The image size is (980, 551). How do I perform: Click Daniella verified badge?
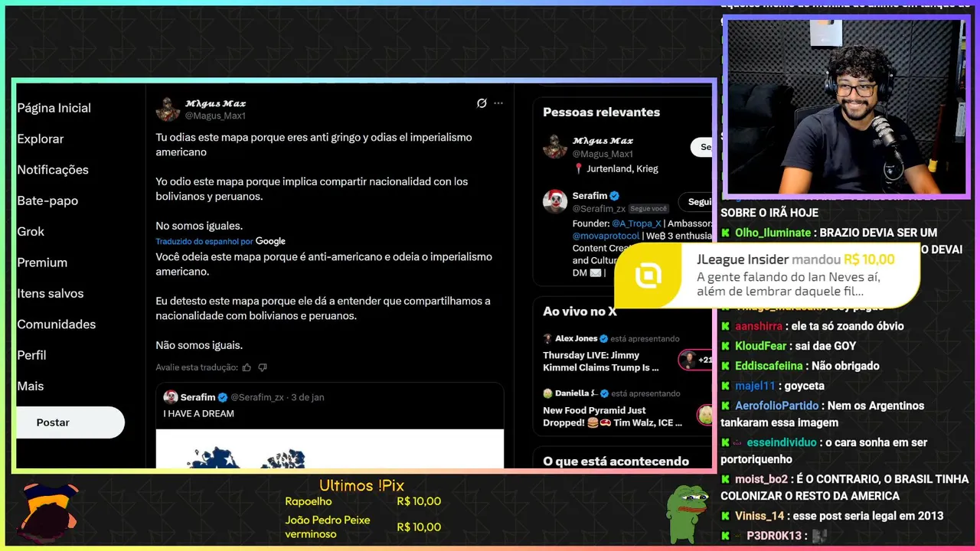point(604,393)
